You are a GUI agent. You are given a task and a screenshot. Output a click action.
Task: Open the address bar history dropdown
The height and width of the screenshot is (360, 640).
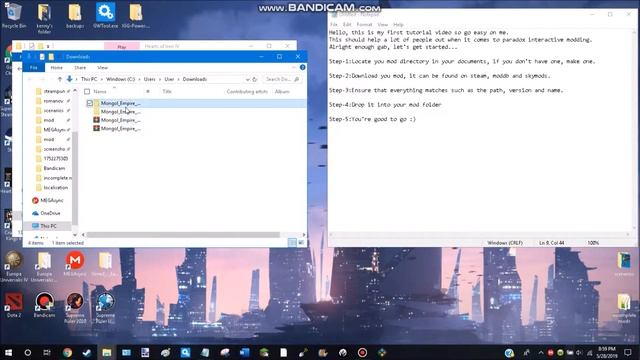click(247, 79)
